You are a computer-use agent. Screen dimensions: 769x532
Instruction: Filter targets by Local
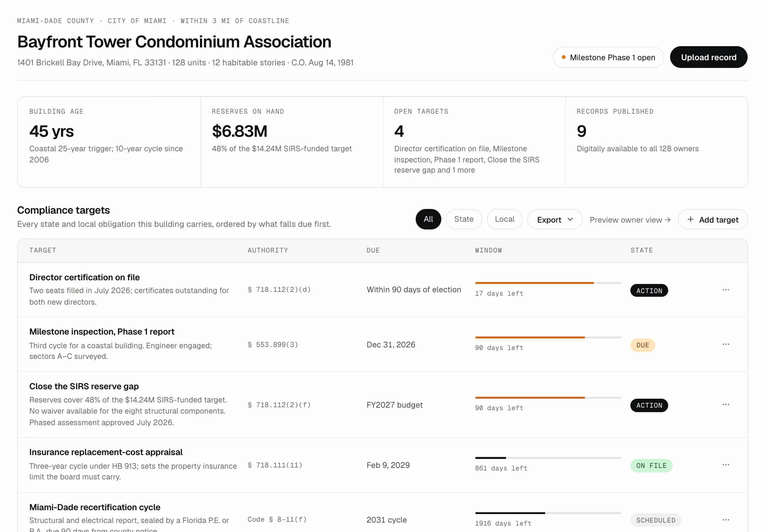coord(505,219)
